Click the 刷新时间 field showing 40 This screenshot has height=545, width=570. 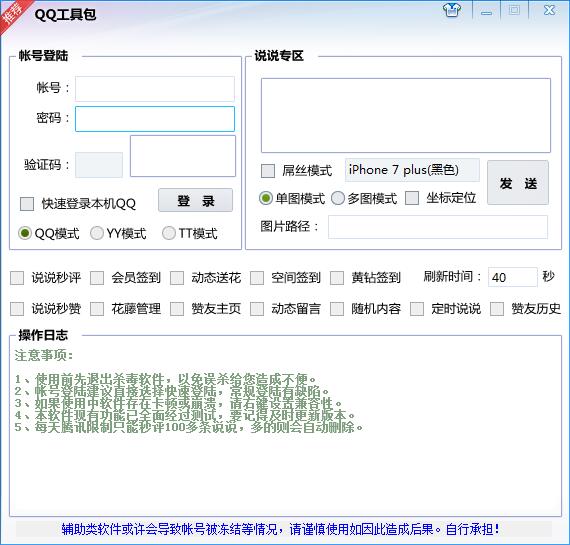(512, 277)
